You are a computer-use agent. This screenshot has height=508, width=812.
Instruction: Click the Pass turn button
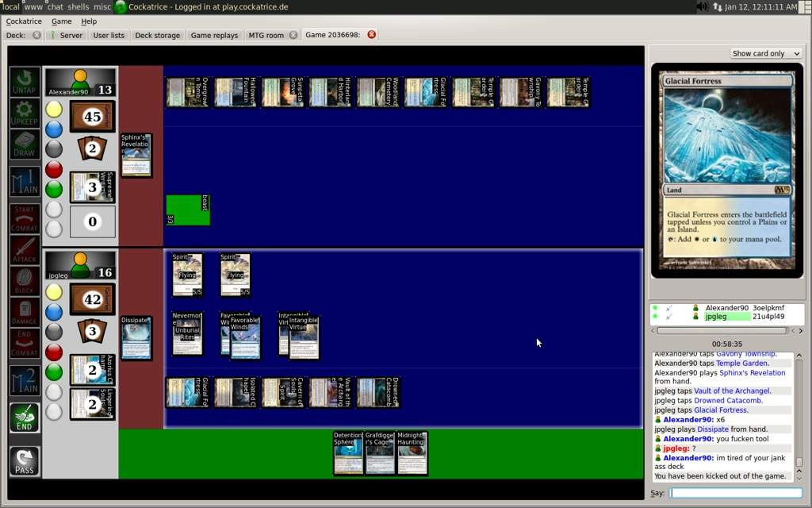[25, 461]
